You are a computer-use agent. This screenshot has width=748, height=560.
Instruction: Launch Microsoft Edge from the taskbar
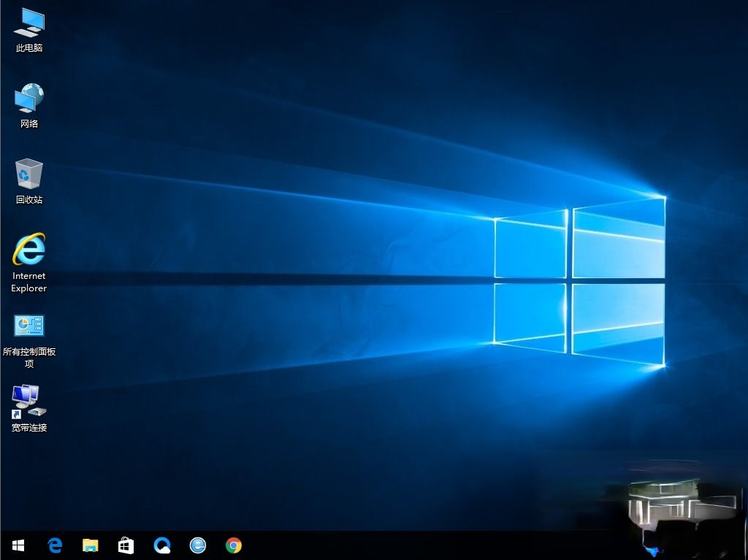(55, 545)
